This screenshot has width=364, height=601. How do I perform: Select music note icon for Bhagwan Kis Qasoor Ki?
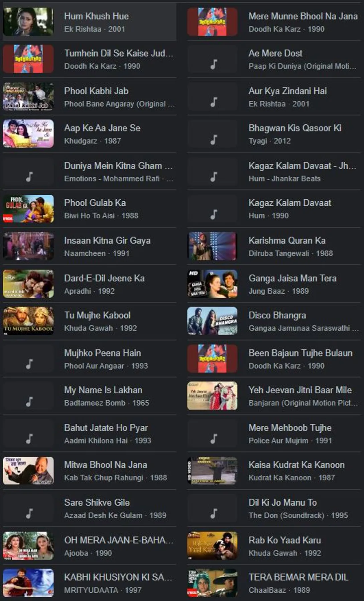[214, 139]
